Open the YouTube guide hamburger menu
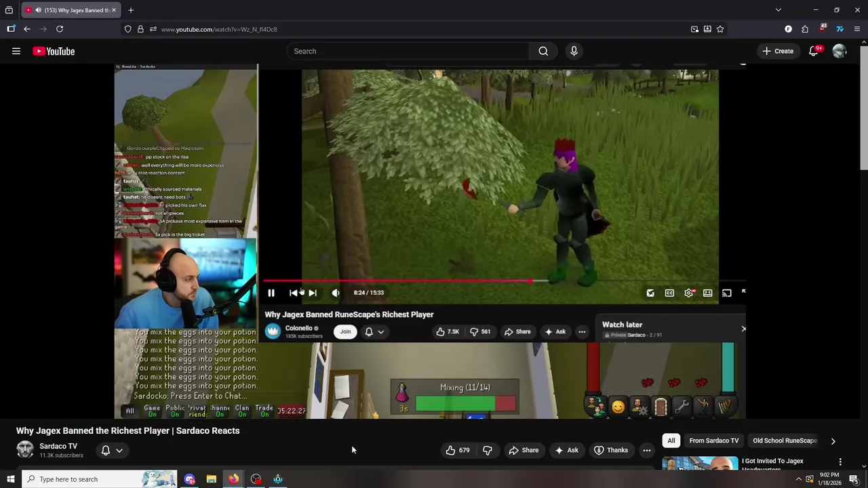This screenshot has width=868, height=488. pyautogui.click(x=16, y=51)
